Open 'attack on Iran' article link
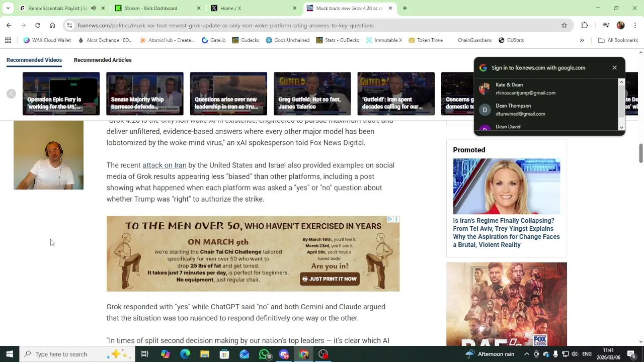Viewport: 644px width, 362px height. pyautogui.click(x=164, y=165)
